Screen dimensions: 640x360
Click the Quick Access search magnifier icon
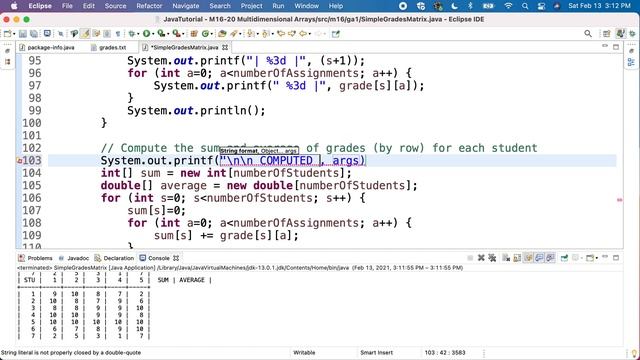[x=588, y=34]
